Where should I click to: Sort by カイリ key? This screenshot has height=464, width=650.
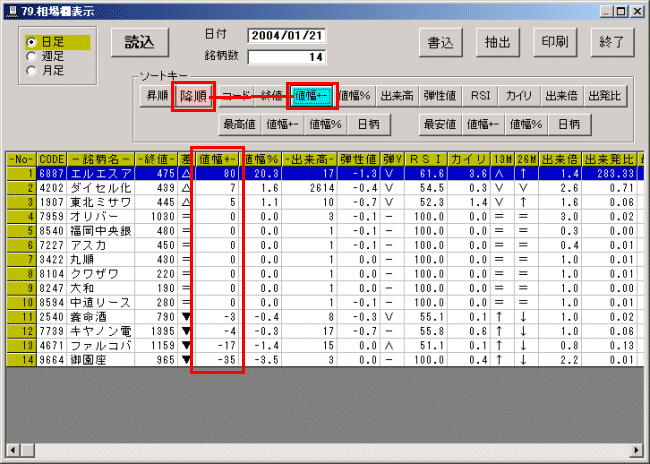point(519,96)
